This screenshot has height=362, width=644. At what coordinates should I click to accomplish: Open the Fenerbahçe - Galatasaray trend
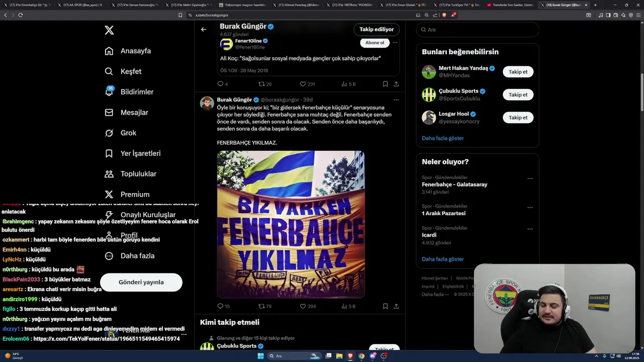[454, 185]
